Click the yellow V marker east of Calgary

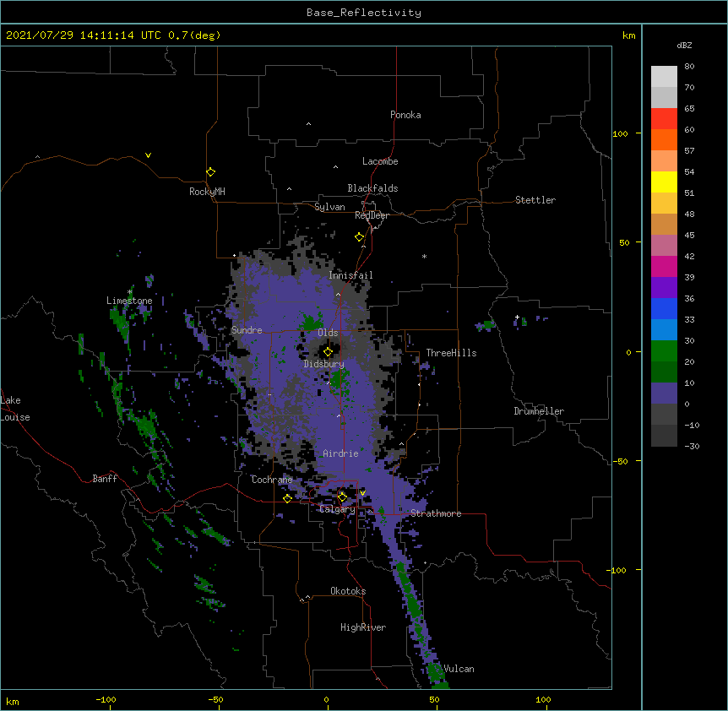pos(362,493)
